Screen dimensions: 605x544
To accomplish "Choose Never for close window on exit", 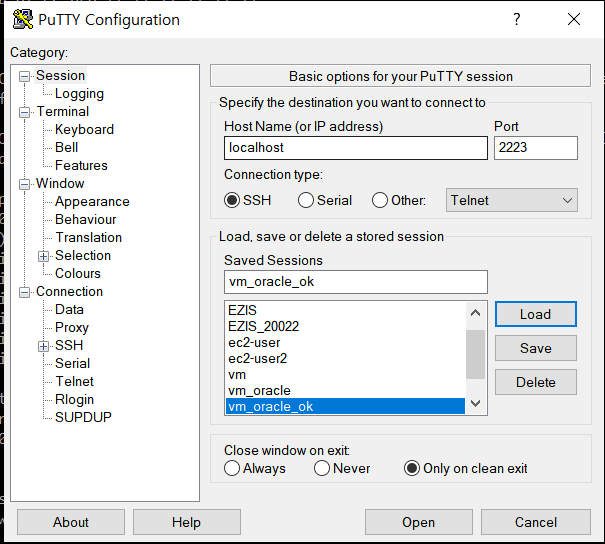I will 322,468.
